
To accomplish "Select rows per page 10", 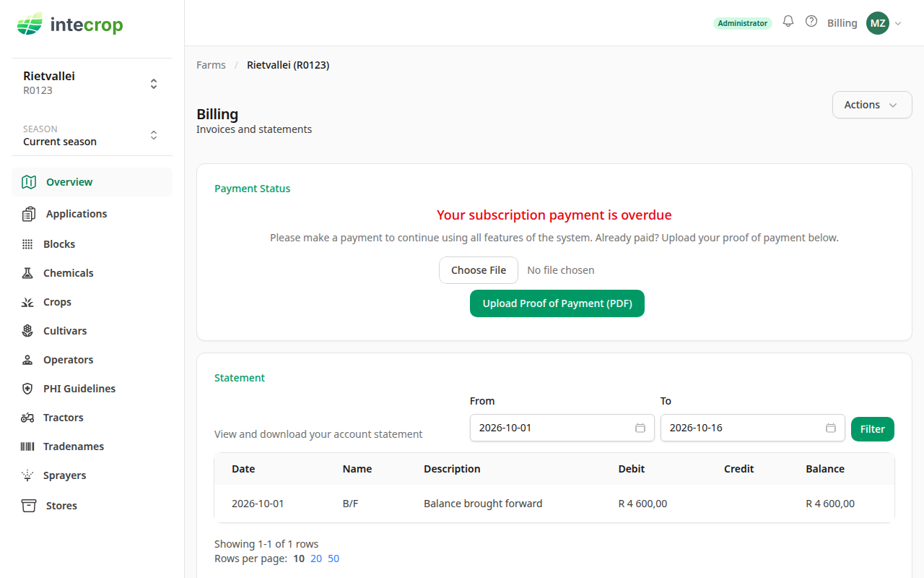I will [x=299, y=558].
